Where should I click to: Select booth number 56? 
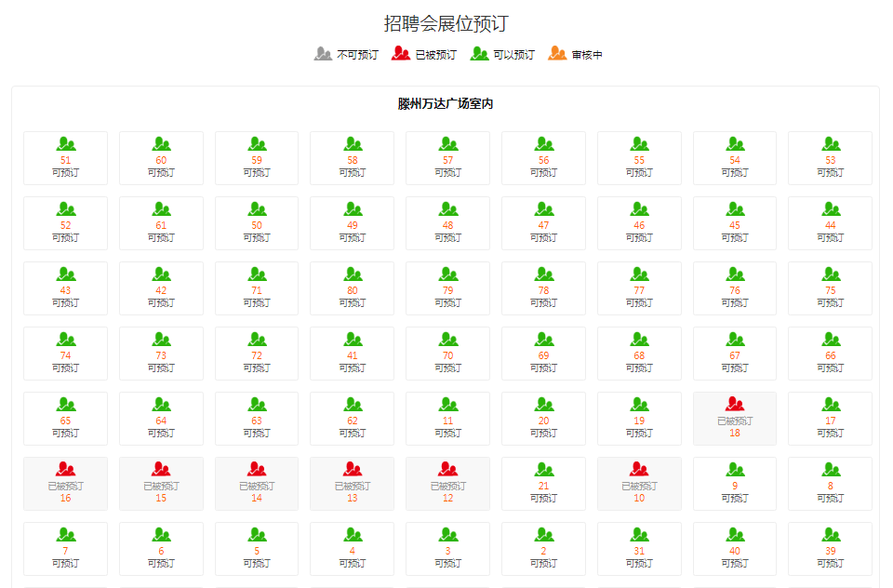click(x=543, y=158)
